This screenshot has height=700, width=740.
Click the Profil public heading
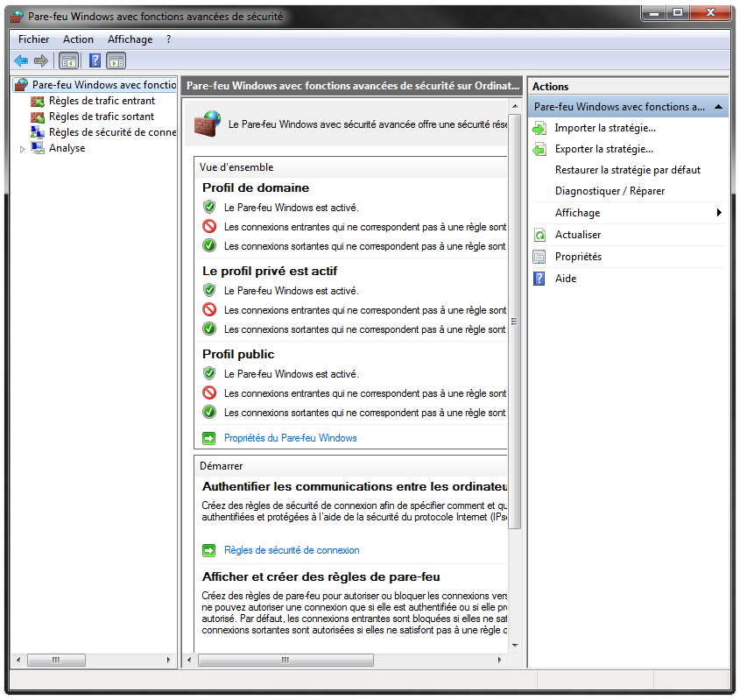(x=238, y=355)
